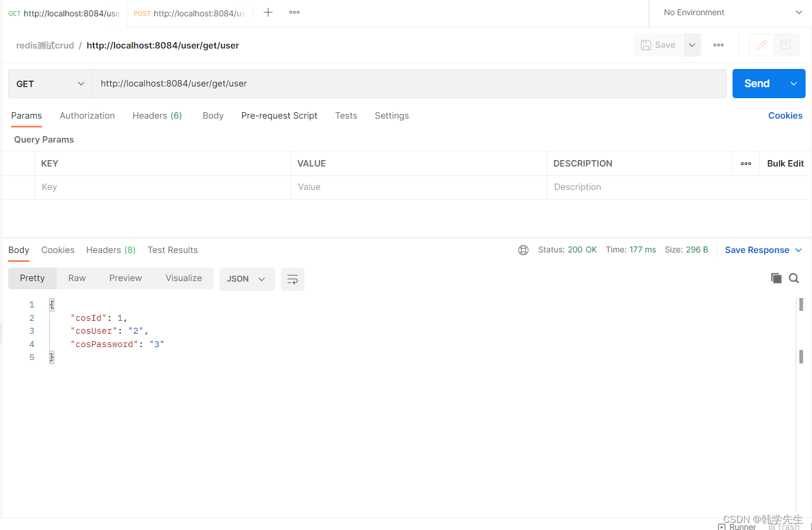Image resolution: width=812 pixels, height=530 pixels.
Task: Open Pre-request Script tab
Action: tap(279, 116)
